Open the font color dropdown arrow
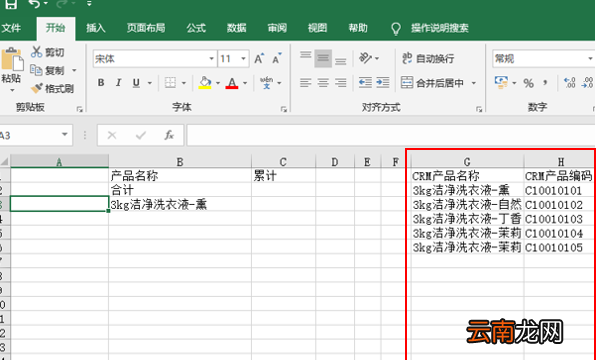 [x=245, y=83]
